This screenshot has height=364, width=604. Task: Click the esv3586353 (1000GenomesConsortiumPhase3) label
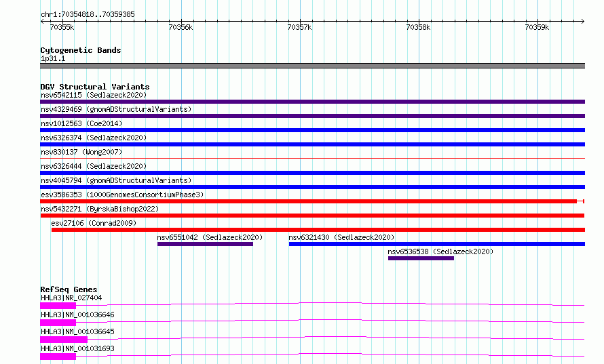pos(122,195)
